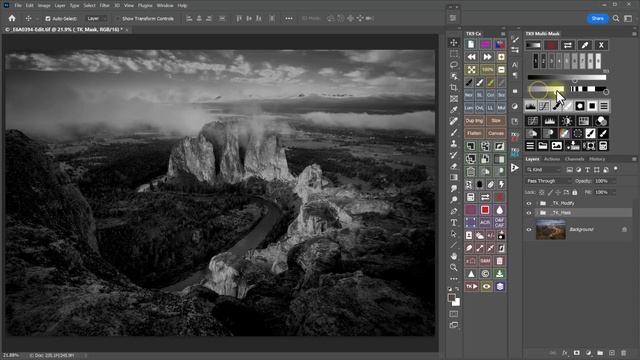
Task: Click the Multi-Mask X button
Action: pyautogui.click(x=601, y=45)
